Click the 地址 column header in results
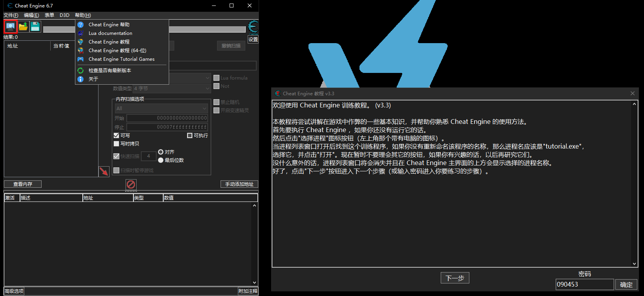 point(27,46)
